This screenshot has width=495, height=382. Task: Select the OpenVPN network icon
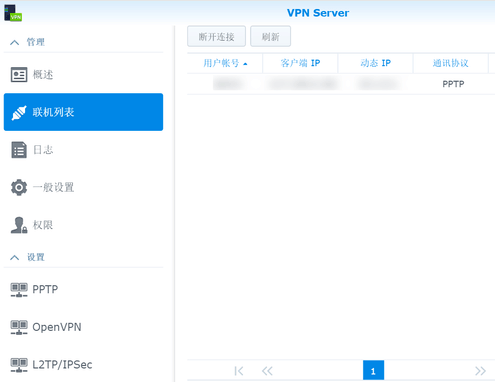pos(19,327)
